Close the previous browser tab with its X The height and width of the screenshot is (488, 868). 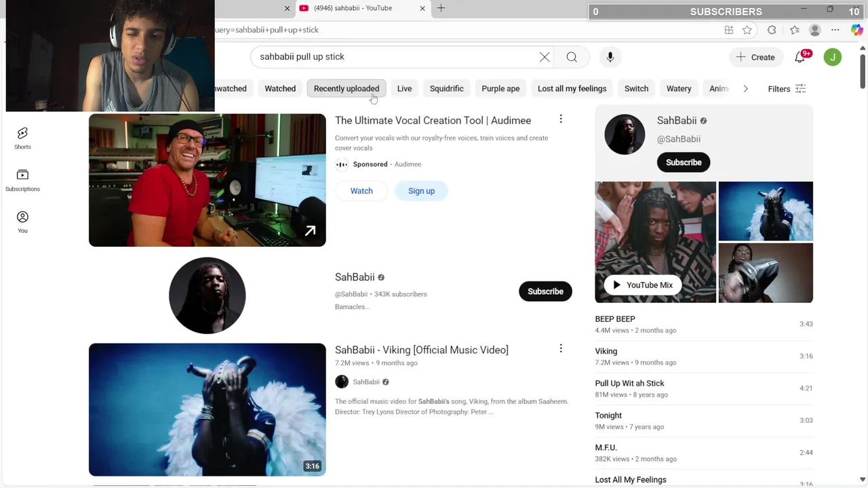pos(287,8)
